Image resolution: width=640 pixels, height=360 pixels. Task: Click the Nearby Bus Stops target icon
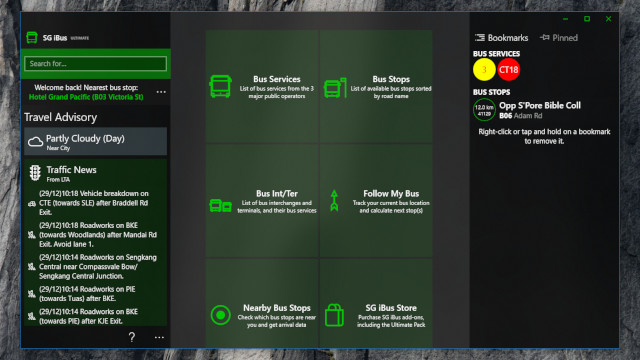pyautogui.click(x=220, y=315)
